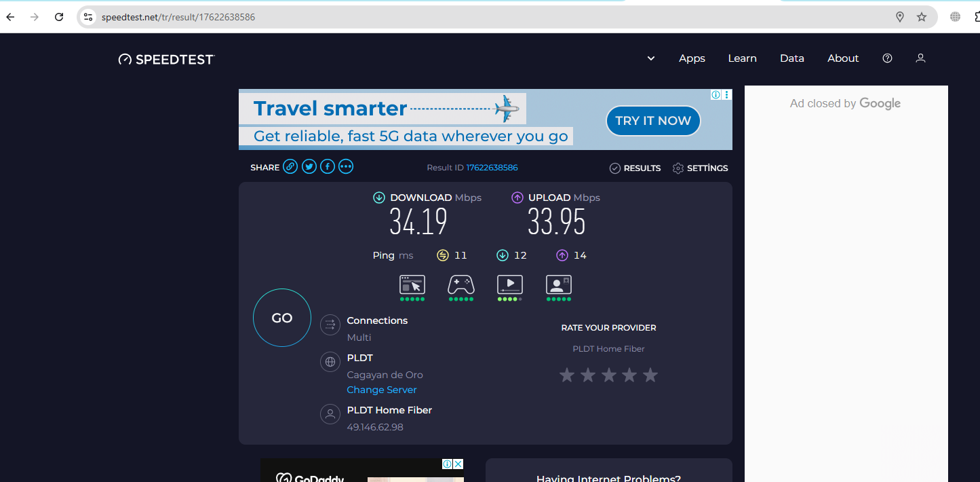
Task: Rate provider five stars
Action: (x=650, y=375)
